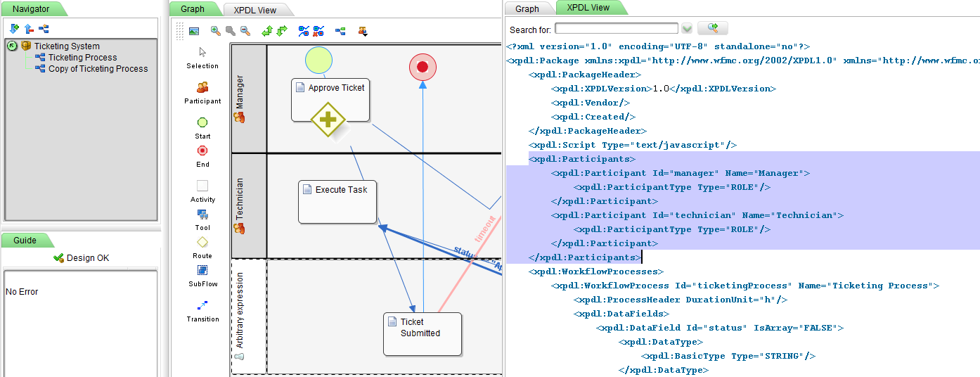The height and width of the screenshot is (377, 980).
Task: Activate the Transition tool
Action: (202, 306)
